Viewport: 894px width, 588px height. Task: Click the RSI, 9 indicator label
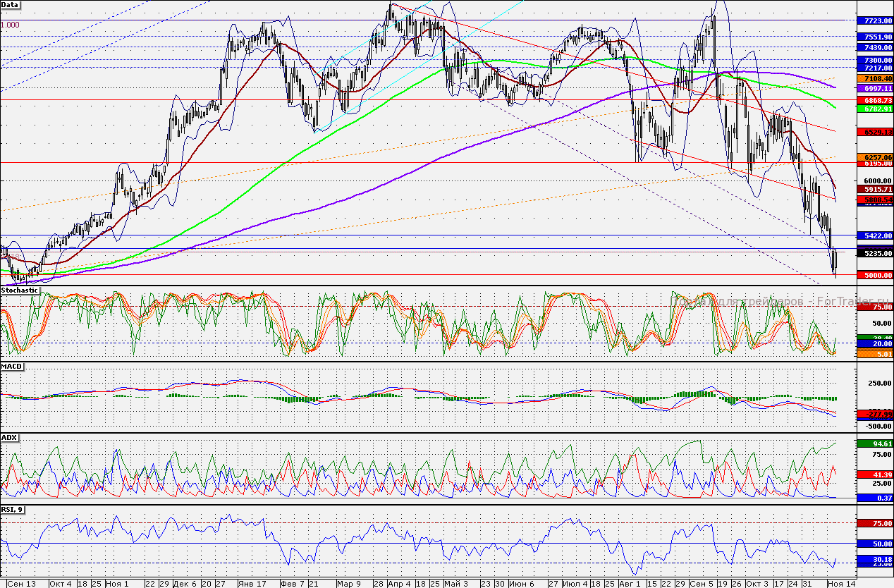coord(12,509)
